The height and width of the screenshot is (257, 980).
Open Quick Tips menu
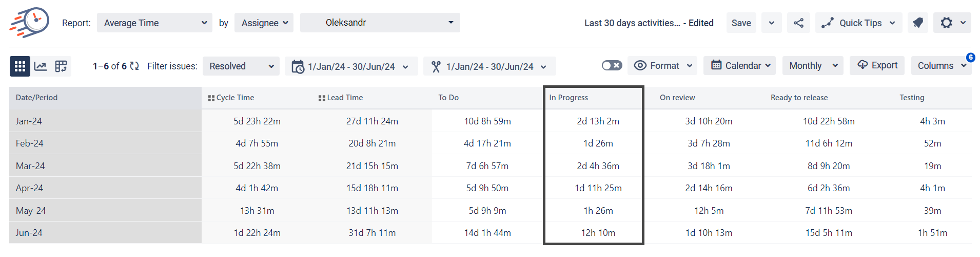pyautogui.click(x=858, y=23)
